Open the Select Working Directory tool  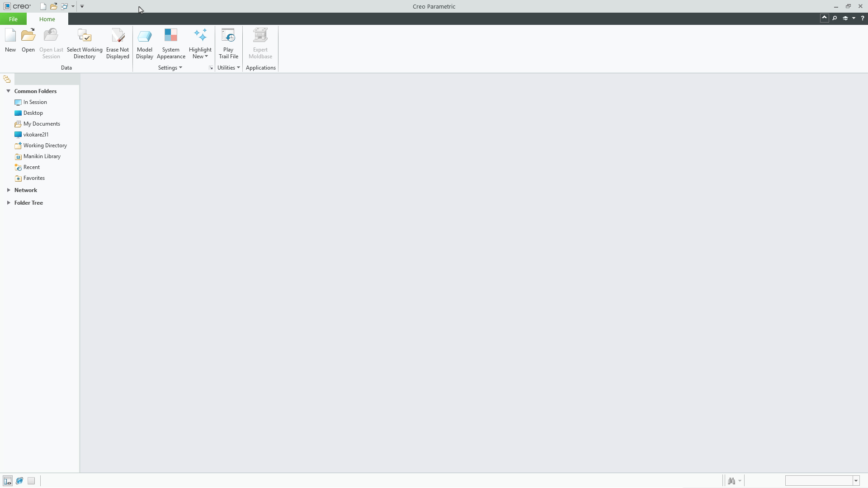[x=85, y=43]
